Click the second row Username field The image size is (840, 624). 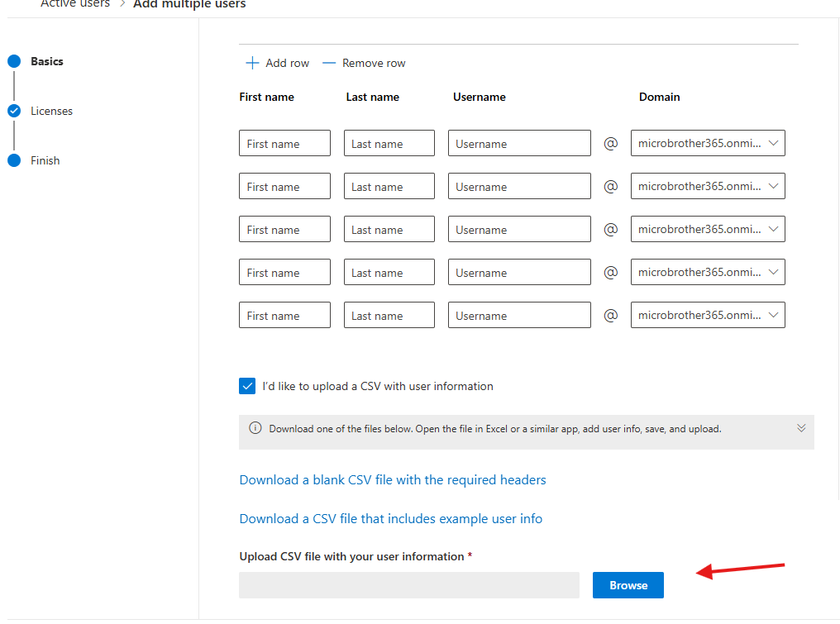coord(519,186)
